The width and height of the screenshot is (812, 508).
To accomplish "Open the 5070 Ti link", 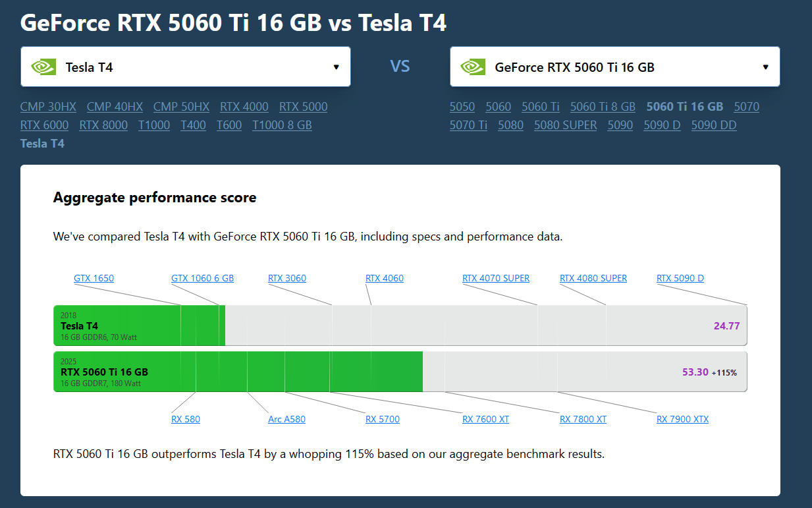I will pos(468,125).
